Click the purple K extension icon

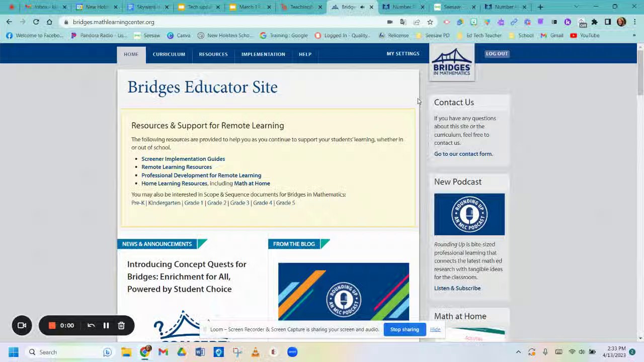(x=568, y=22)
